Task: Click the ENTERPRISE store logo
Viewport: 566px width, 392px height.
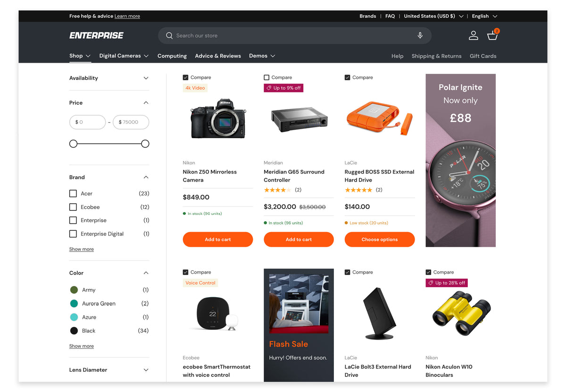Action: (96, 35)
